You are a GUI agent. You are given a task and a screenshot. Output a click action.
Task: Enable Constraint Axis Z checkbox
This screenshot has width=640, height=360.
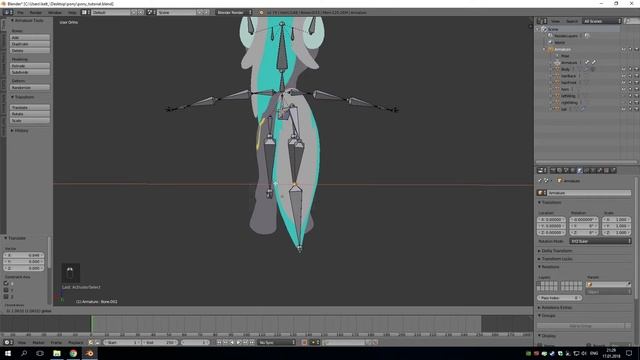tap(6, 296)
